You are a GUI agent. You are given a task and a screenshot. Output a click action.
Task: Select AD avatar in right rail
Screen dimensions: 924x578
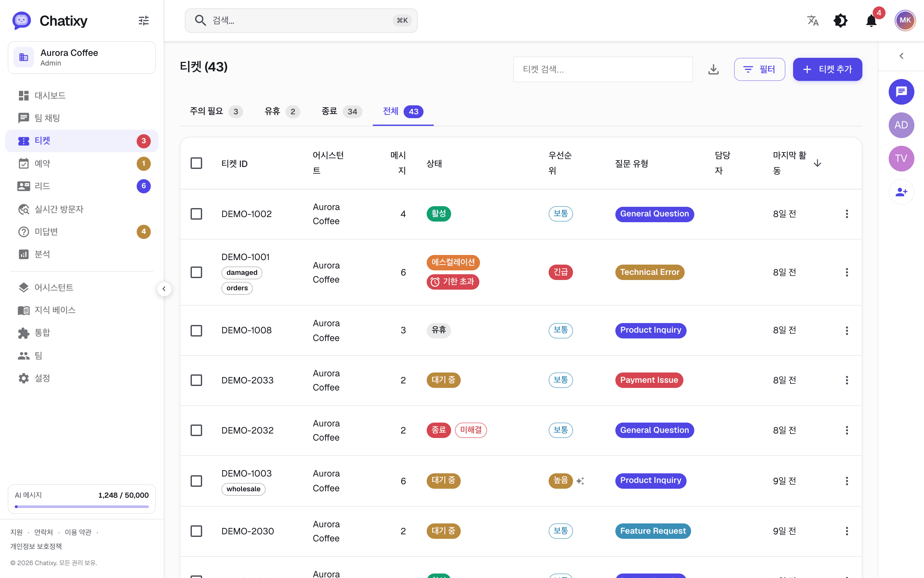(901, 125)
